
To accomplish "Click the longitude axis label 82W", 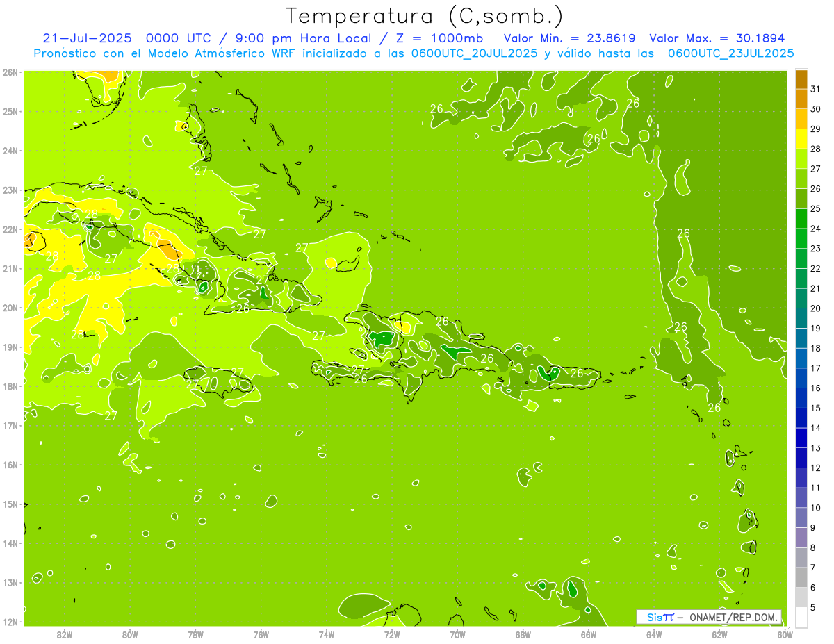I will pos(65,634).
